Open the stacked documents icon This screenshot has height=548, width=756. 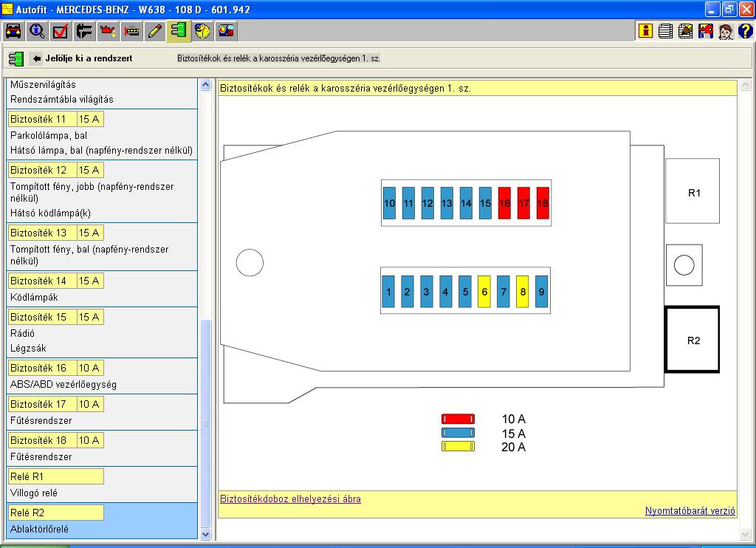click(x=665, y=31)
